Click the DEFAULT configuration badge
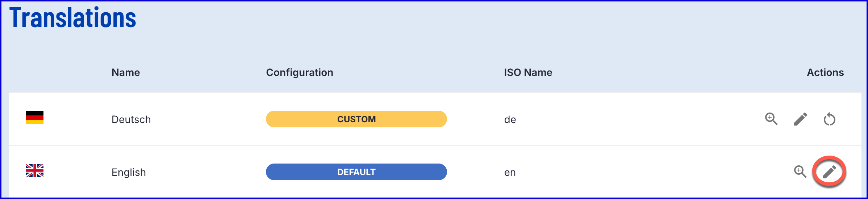This screenshot has width=868, height=199. (x=356, y=172)
